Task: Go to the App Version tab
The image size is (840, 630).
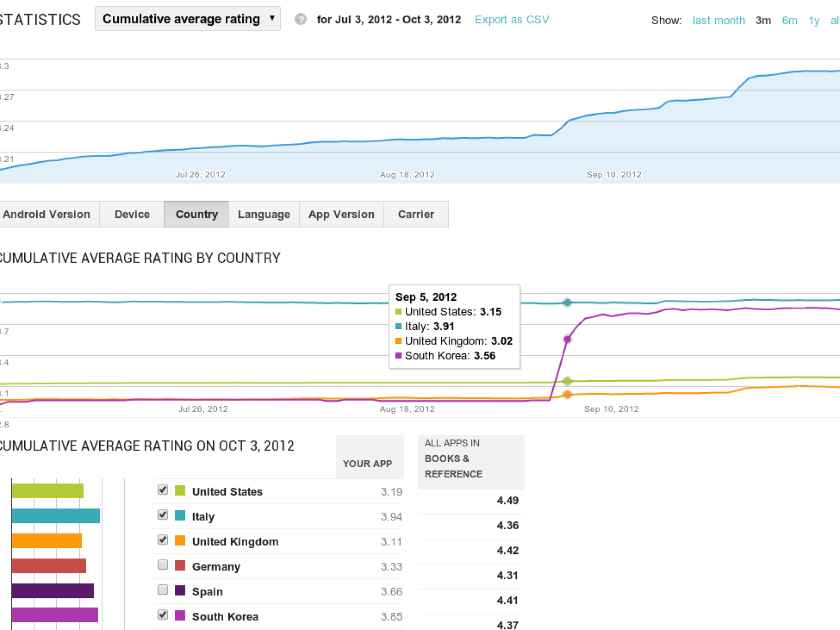Action: 341,214
